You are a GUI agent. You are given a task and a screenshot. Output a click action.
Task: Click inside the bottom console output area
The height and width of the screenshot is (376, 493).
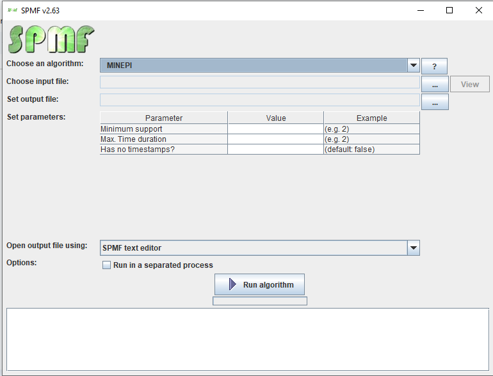[247, 339]
